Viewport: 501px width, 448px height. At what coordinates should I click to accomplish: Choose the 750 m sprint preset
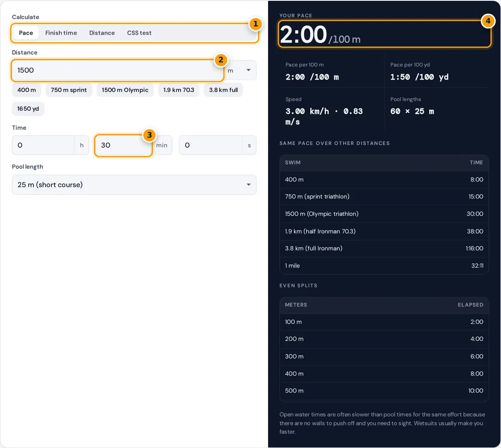(x=69, y=90)
